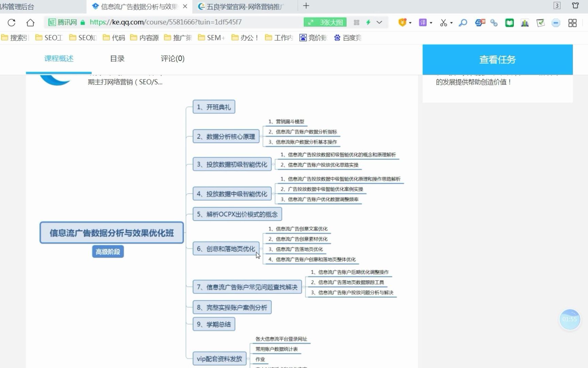Click mind map node 3、投放数据初级智能优化

232,164
